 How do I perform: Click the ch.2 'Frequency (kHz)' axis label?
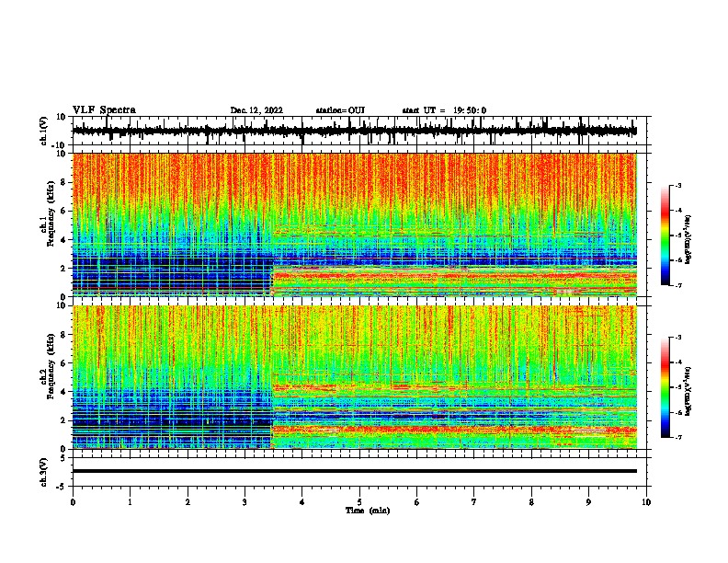coord(51,366)
